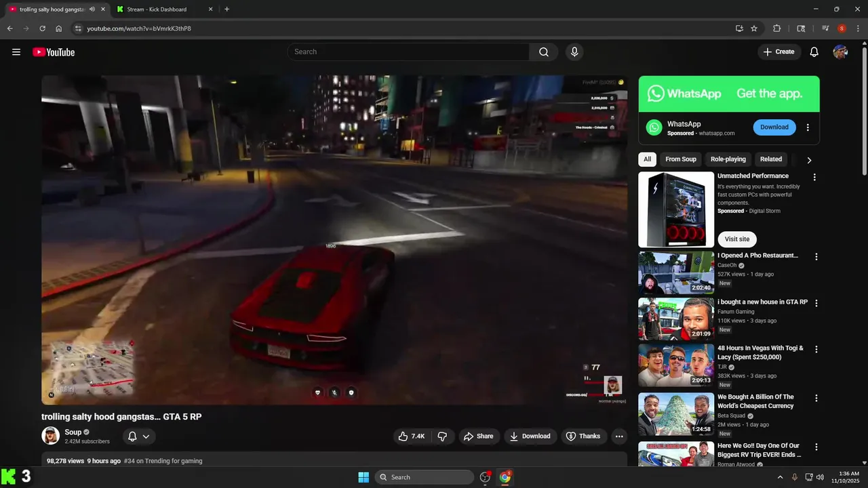Open Here We Go!! Day One video title

[x=759, y=450]
